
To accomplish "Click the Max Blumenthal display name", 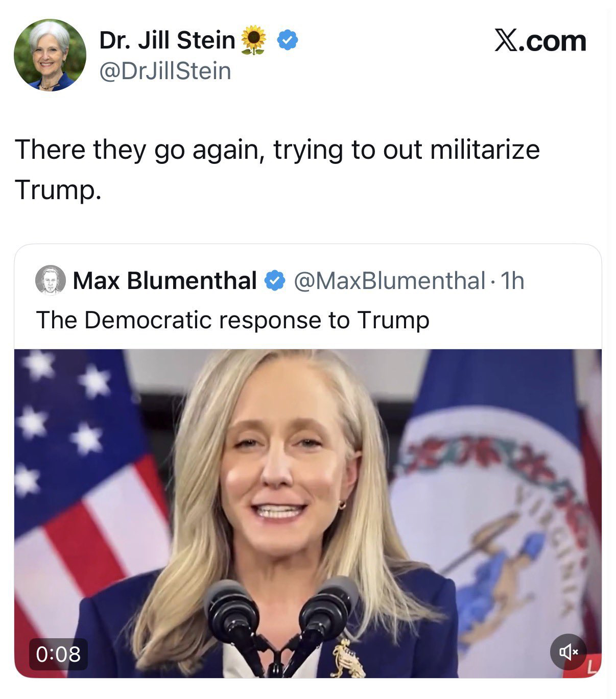I will [x=164, y=280].
